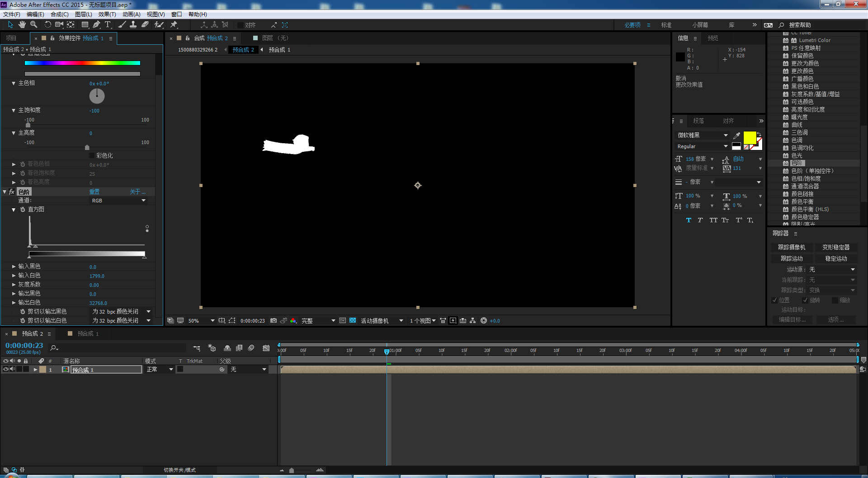Toggle draft 3D icon in timeline

pos(212,348)
